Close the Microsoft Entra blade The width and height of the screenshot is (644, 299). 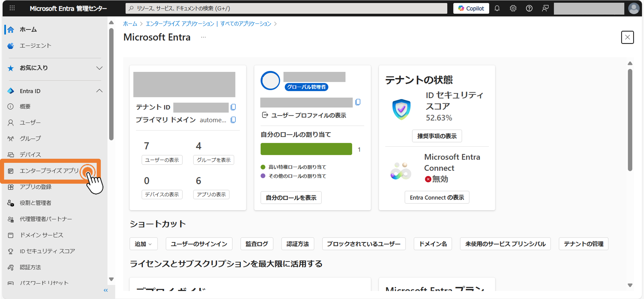pyautogui.click(x=627, y=37)
